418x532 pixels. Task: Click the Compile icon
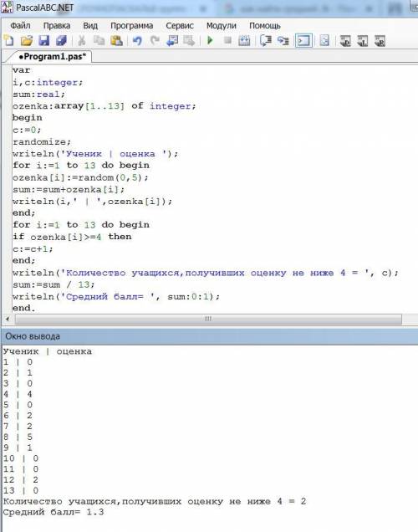244,41
